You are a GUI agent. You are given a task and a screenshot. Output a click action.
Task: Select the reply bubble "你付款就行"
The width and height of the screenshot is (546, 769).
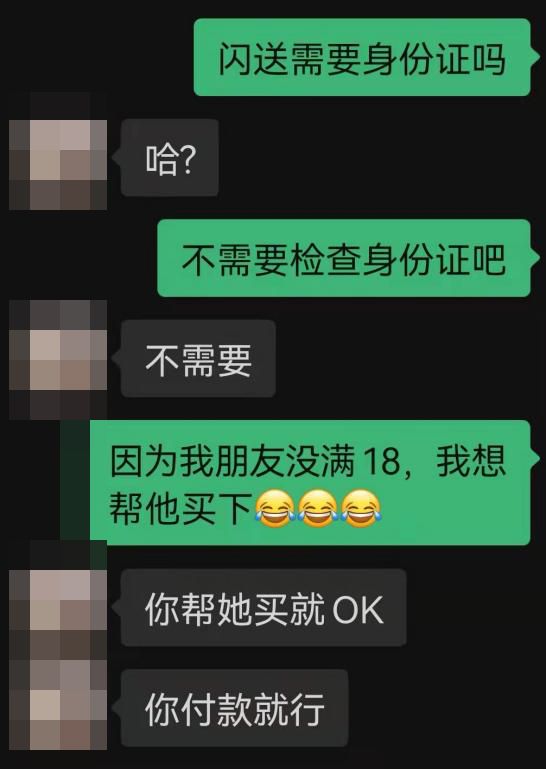point(234,708)
